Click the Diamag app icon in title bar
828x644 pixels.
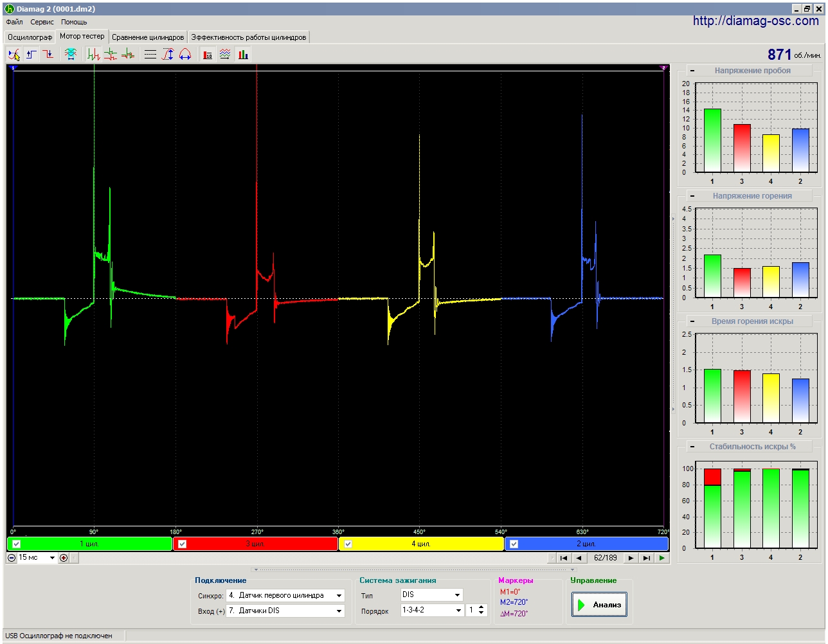[9, 9]
